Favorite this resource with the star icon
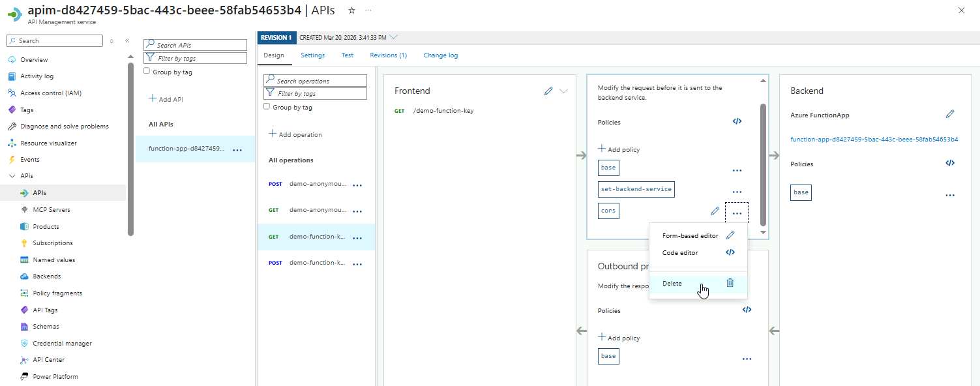Viewport: 980px width, 386px height. tap(352, 10)
